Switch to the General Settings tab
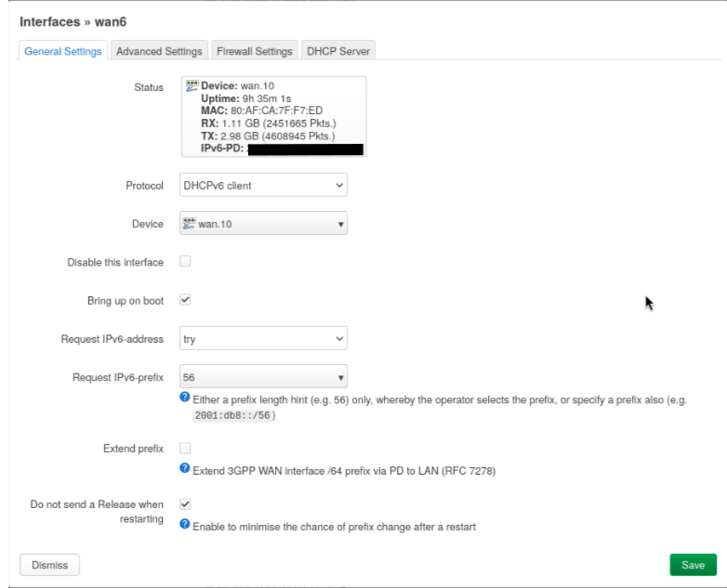This screenshot has width=727, height=588. [x=63, y=51]
